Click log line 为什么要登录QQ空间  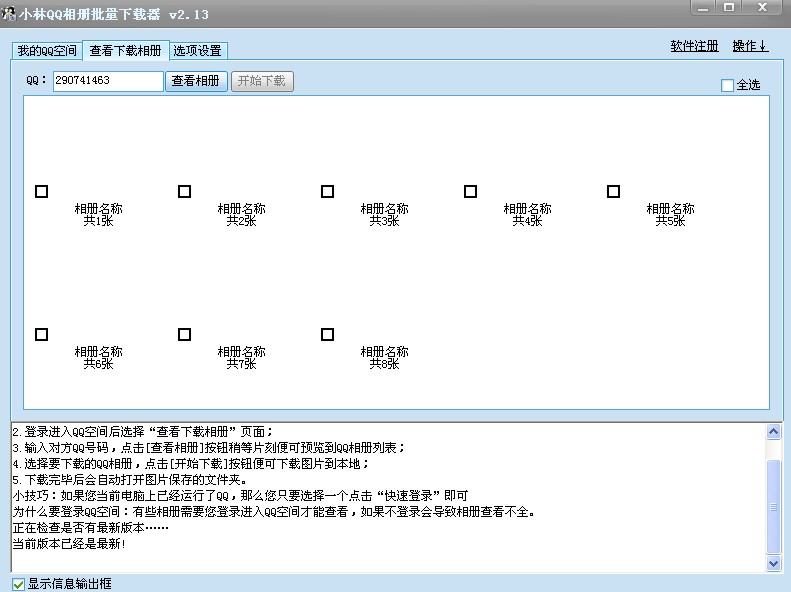(x=273, y=512)
